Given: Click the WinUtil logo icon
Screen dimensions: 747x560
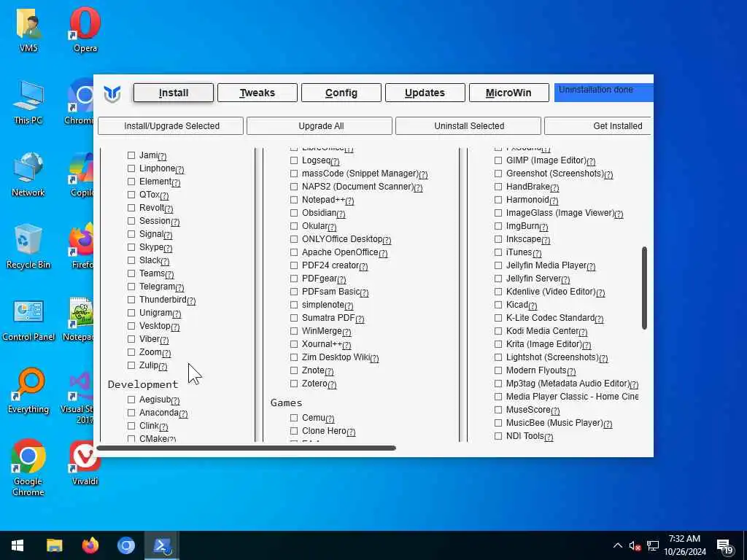Looking at the screenshot, I should pos(112,93).
